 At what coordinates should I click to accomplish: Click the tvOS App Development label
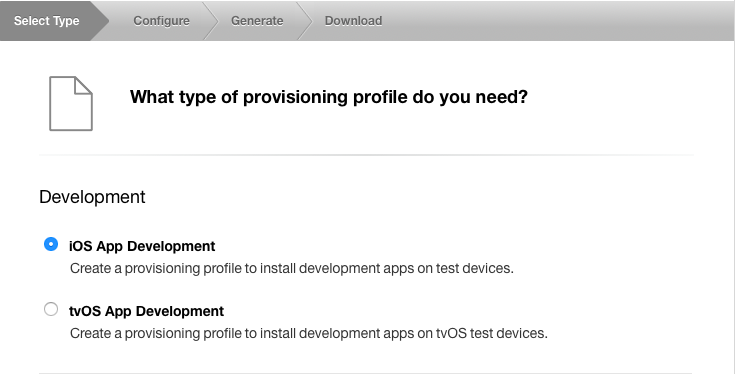(x=146, y=311)
